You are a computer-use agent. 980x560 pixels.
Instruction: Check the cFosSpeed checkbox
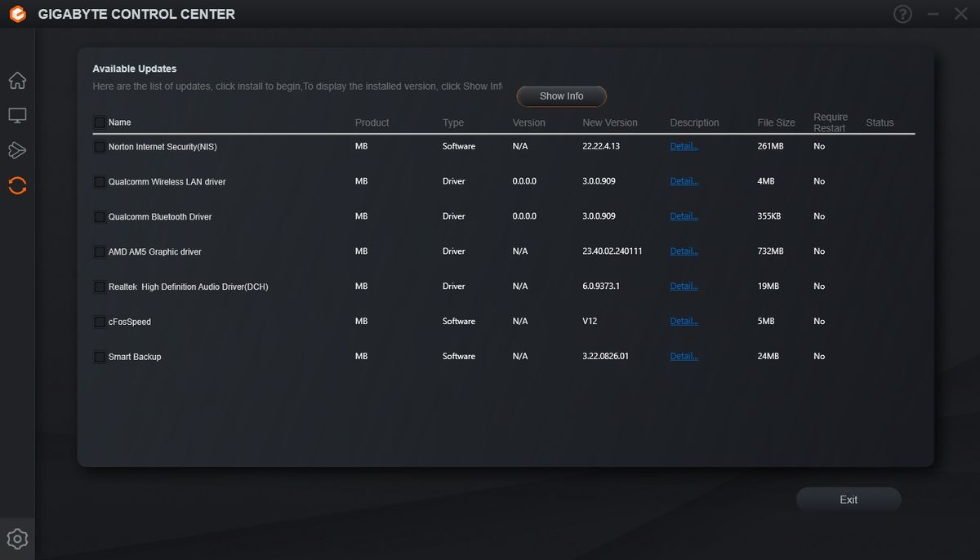pyautogui.click(x=100, y=322)
